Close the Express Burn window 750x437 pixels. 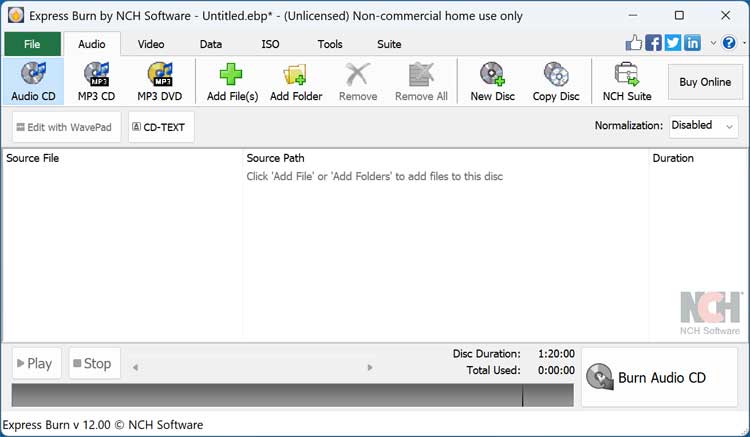coord(726,15)
